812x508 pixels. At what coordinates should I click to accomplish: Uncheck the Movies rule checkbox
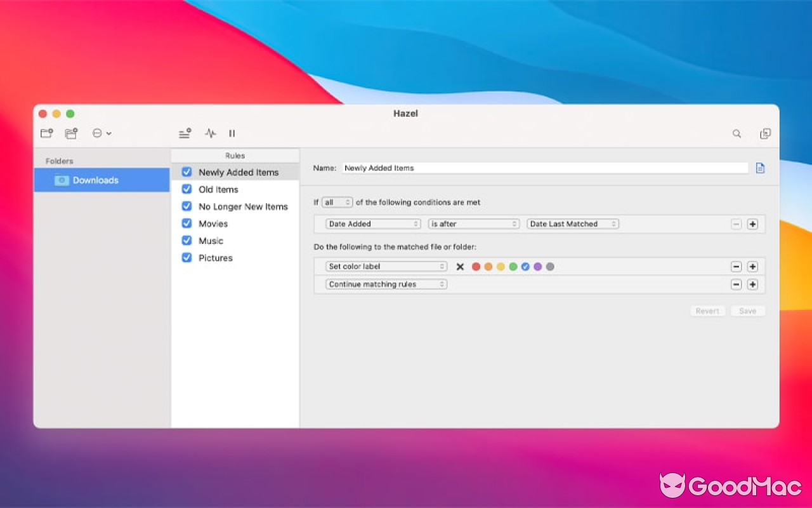(187, 223)
